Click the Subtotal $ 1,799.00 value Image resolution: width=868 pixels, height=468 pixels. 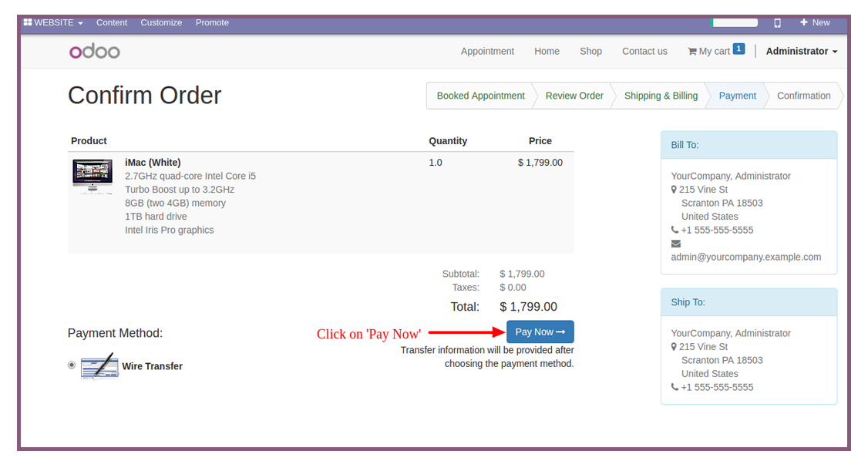(522, 274)
